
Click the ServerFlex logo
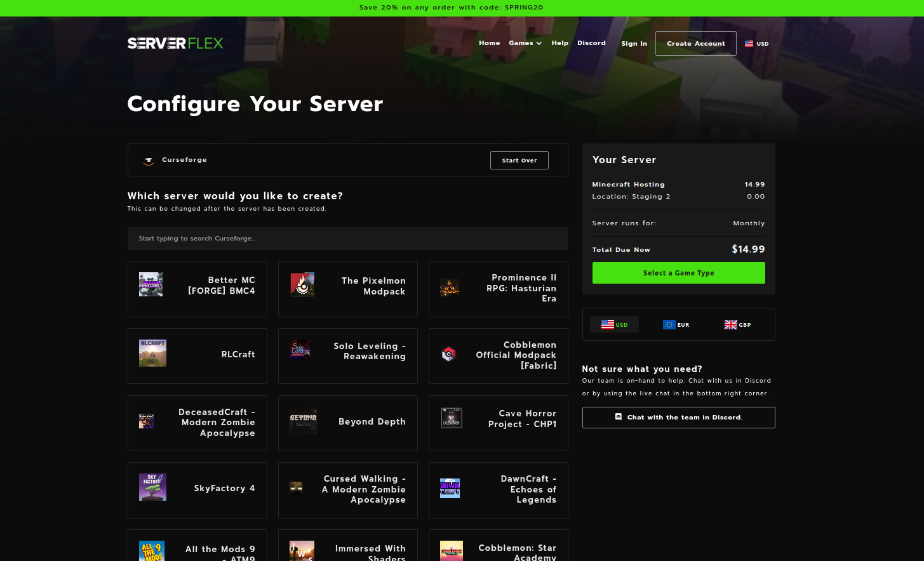[x=175, y=43]
